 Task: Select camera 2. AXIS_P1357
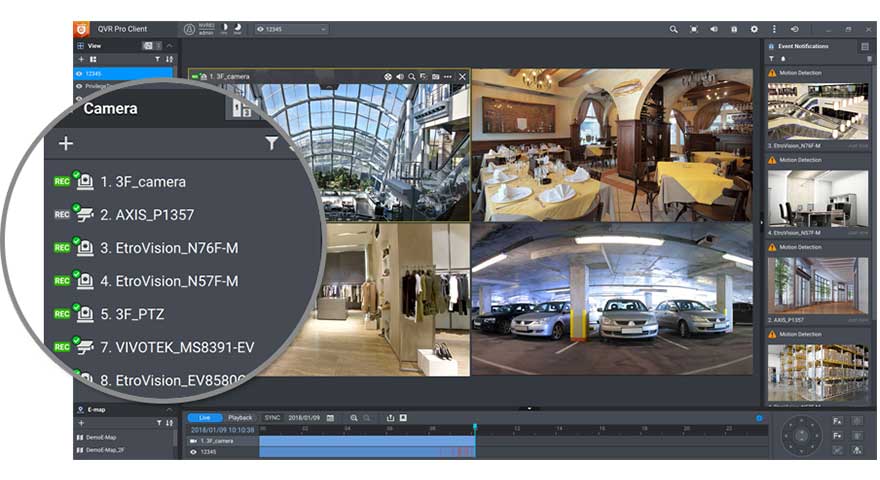coord(147,215)
